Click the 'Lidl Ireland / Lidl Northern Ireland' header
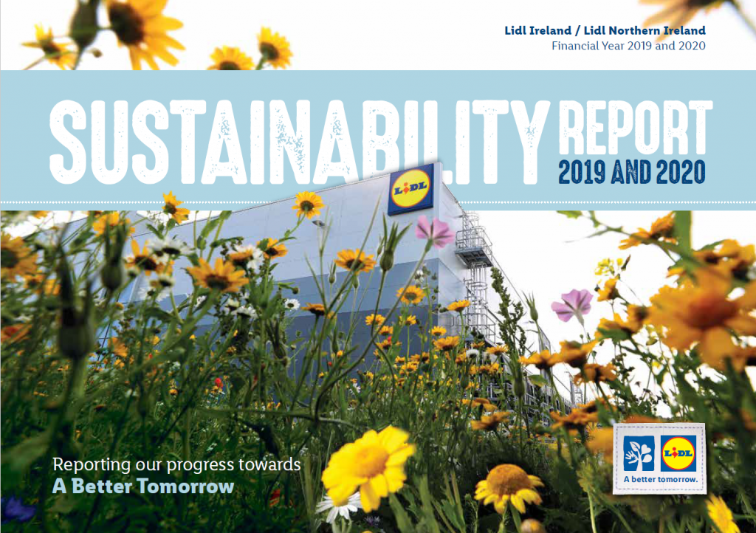 pos(605,30)
